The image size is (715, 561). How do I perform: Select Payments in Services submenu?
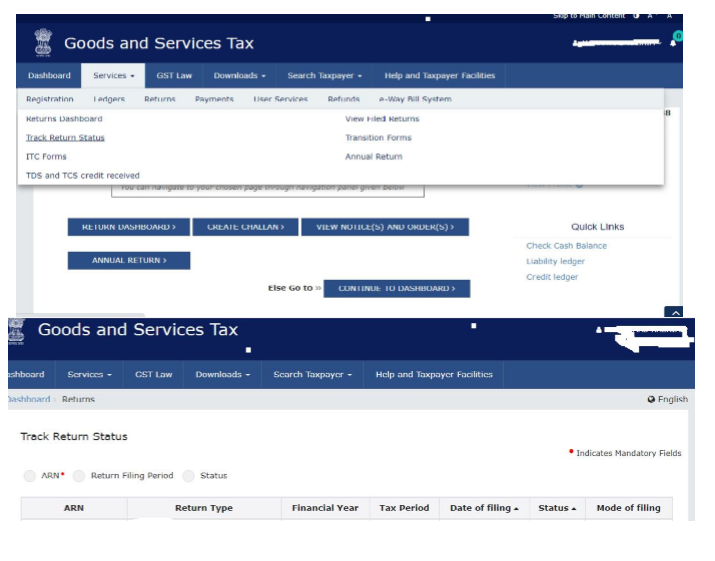click(x=214, y=99)
